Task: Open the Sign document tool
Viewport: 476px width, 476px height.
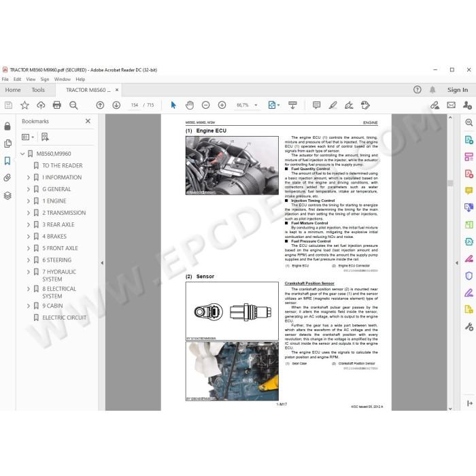Action: [x=349, y=105]
